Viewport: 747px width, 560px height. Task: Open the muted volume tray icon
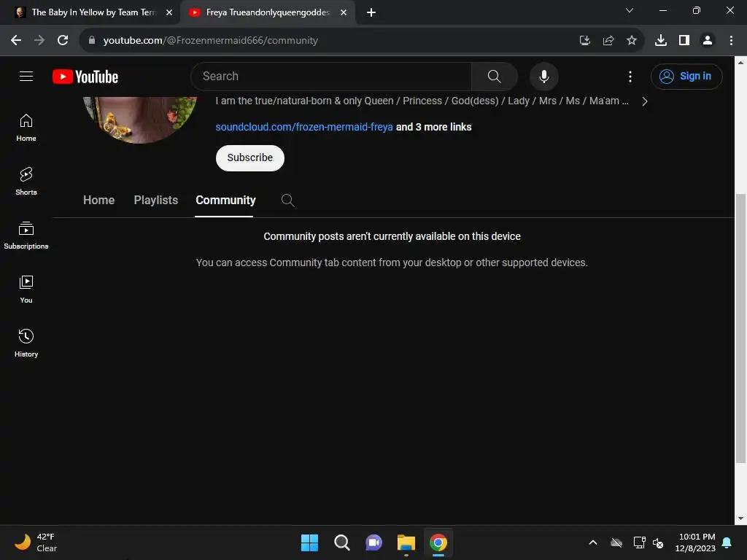658,542
